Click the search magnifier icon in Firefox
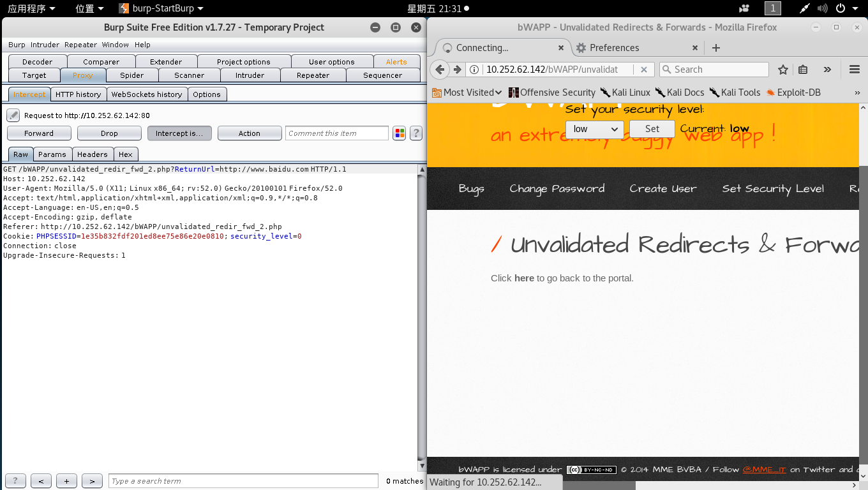The image size is (868, 490). 667,70
